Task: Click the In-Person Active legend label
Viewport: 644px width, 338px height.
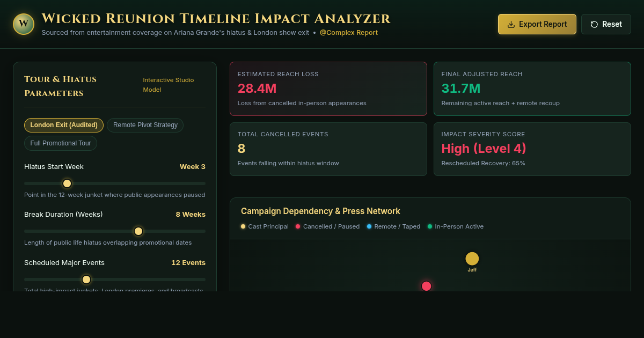Action: point(459,226)
